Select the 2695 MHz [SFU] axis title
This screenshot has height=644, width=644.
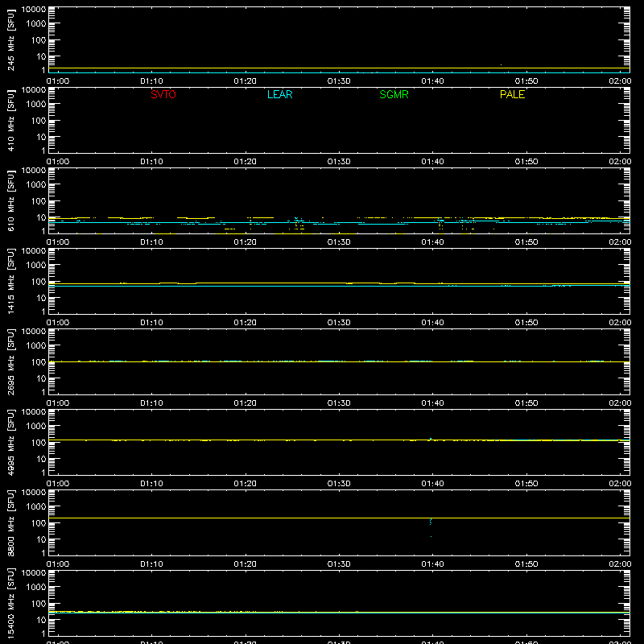(10, 361)
